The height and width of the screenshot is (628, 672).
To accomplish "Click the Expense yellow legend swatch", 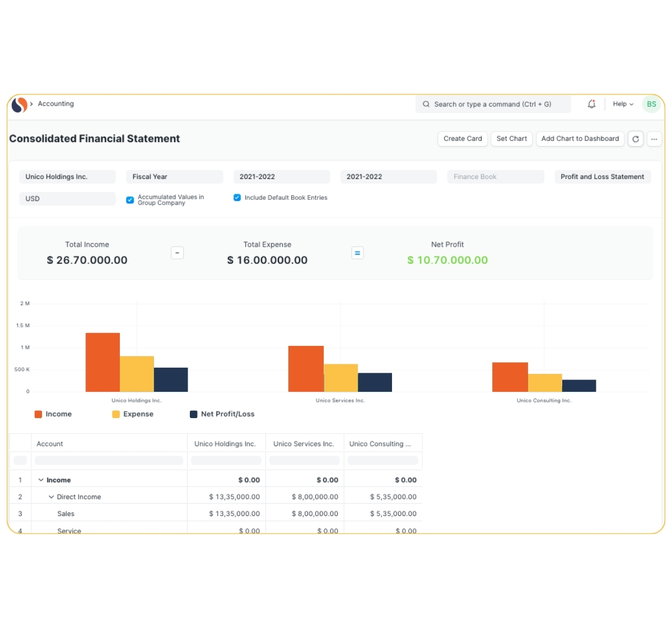I will click(116, 414).
